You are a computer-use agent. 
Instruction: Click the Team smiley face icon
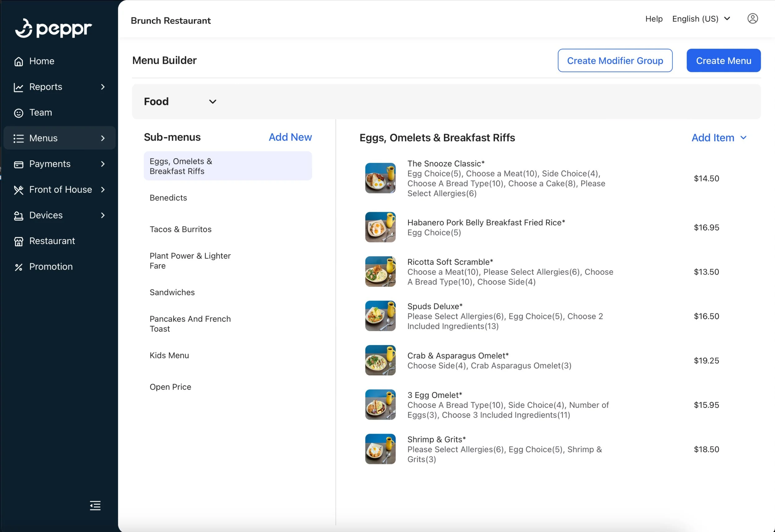pos(19,113)
